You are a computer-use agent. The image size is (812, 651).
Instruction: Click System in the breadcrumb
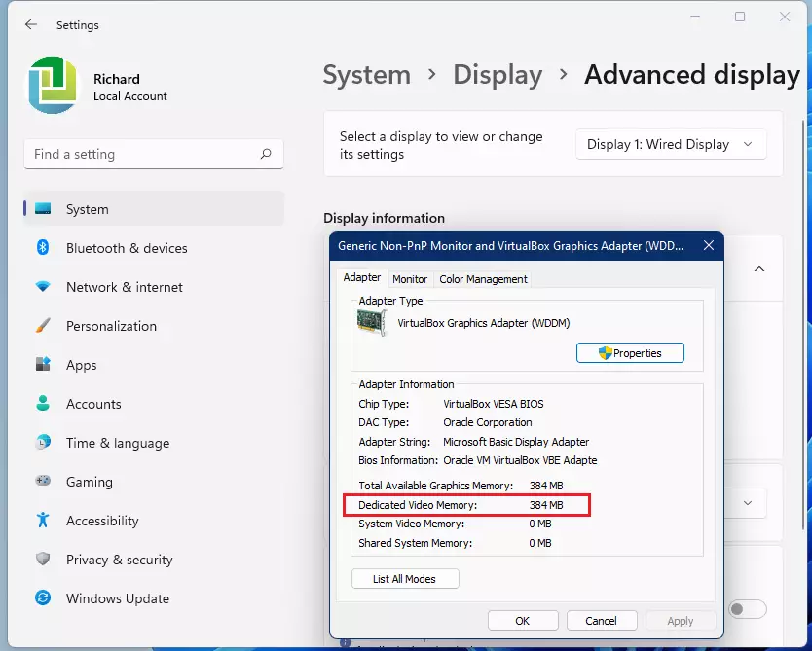(367, 75)
